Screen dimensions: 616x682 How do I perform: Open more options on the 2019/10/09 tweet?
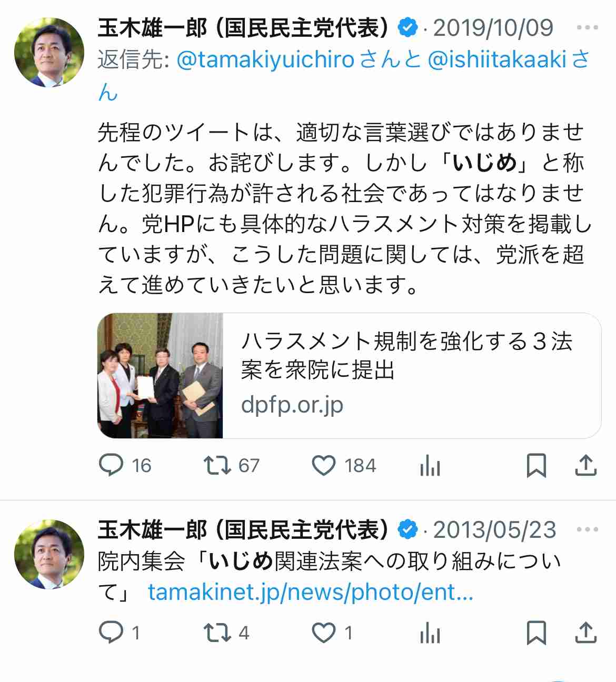click(x=588, y=28)
